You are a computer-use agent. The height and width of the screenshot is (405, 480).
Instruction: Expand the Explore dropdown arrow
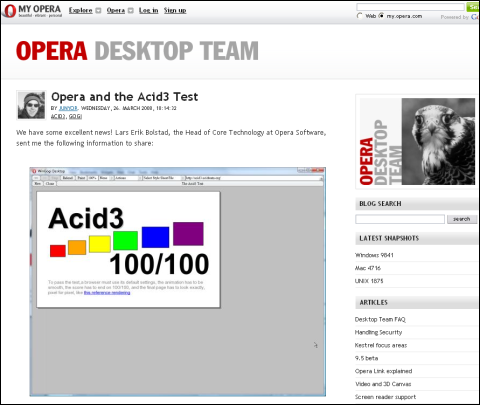point(98,11)
